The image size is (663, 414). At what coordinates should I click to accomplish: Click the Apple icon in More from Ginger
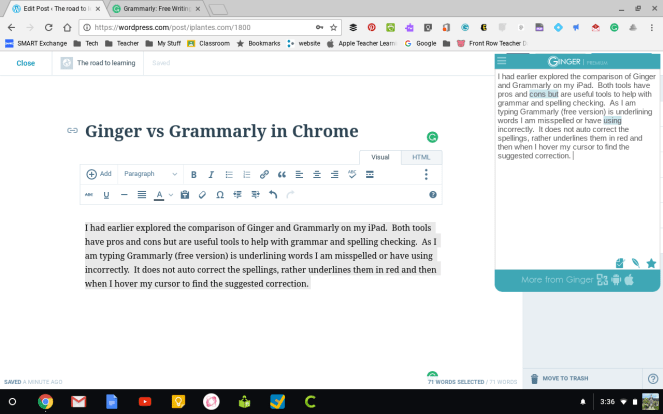tap(629, 280)
